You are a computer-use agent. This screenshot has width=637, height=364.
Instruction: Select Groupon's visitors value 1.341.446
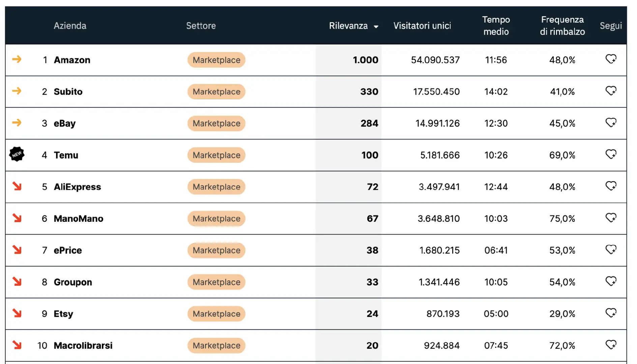tap(439, 282)
